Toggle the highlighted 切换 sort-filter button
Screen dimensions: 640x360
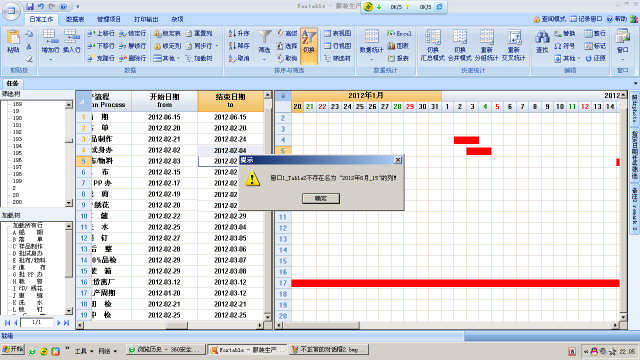click(x=309, y=46)
